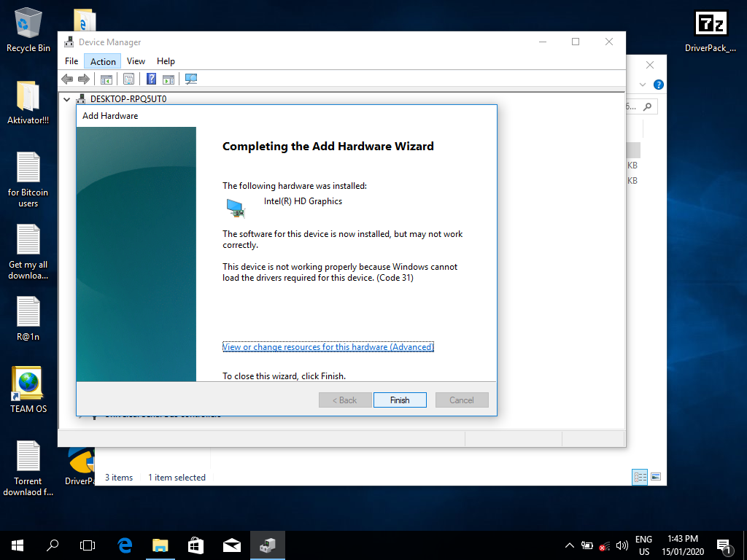Click the Intel(R) HD Graphics device name
Screen dimensions: 747x560
pyautogui.click(x=303, y=201)
